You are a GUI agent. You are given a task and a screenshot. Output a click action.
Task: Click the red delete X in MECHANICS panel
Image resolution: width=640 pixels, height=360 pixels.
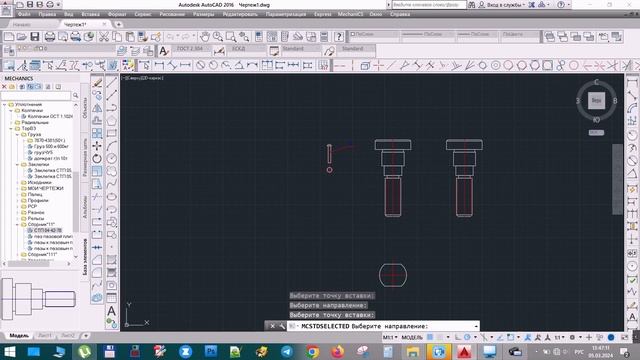4,87
